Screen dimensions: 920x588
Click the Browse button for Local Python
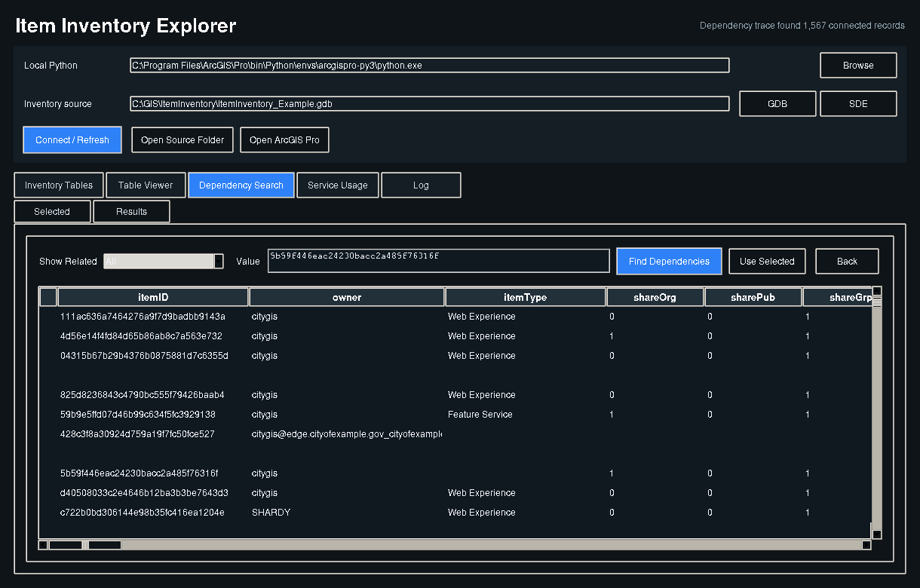coord(858,66)
